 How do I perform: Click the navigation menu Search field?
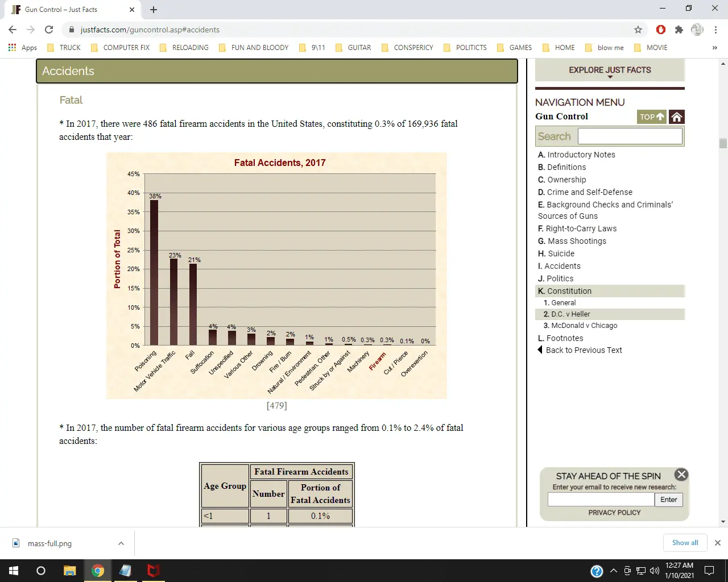[630, 136]
